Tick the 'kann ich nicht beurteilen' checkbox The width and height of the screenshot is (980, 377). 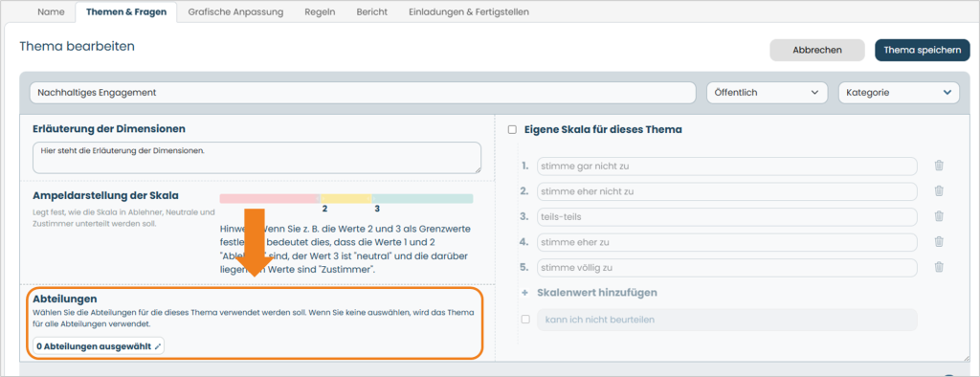pyautogui.click(x=525, y=320)
